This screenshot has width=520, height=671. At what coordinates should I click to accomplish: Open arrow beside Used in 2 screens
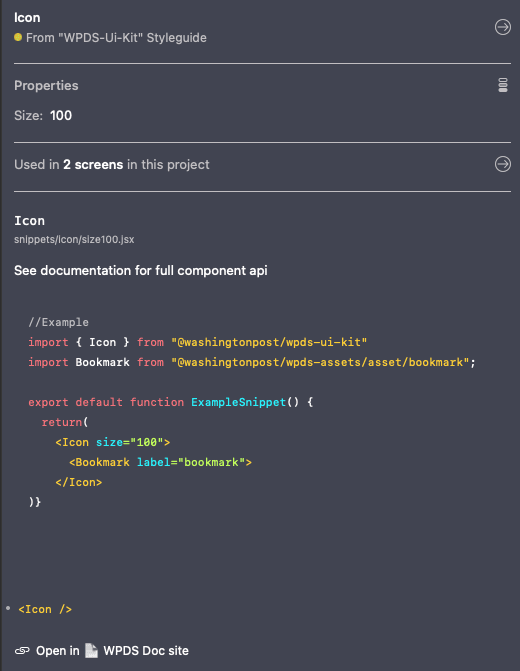(502, 164)
